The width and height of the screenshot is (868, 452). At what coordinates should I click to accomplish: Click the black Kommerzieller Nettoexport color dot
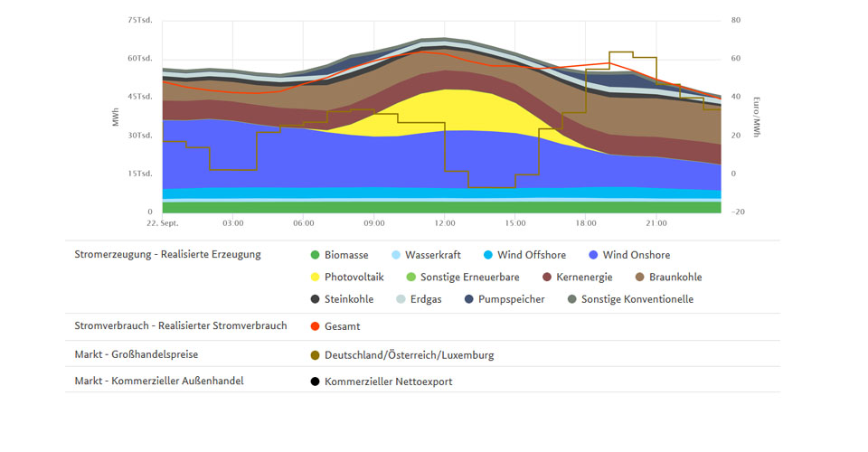315,381
